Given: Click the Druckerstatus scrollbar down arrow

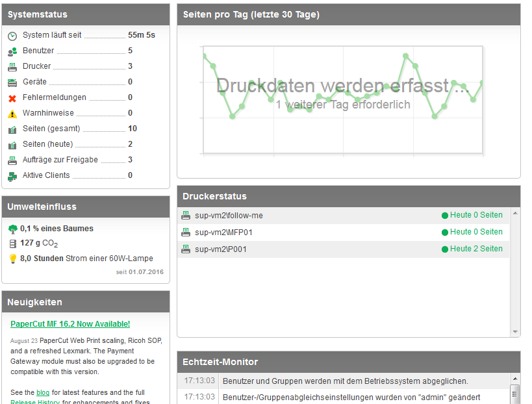Looking at the screenshot, I should click(x=515, y=331).
